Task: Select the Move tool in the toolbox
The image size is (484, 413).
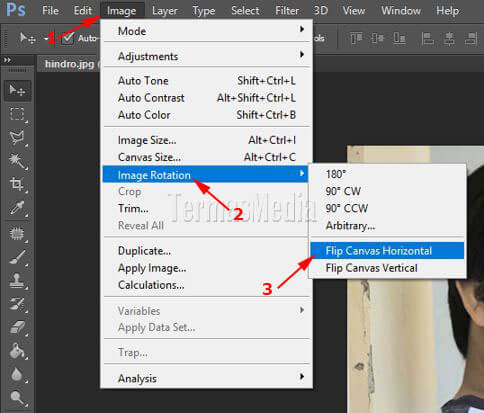Action: pyautogui.click(x=17, y=90)
